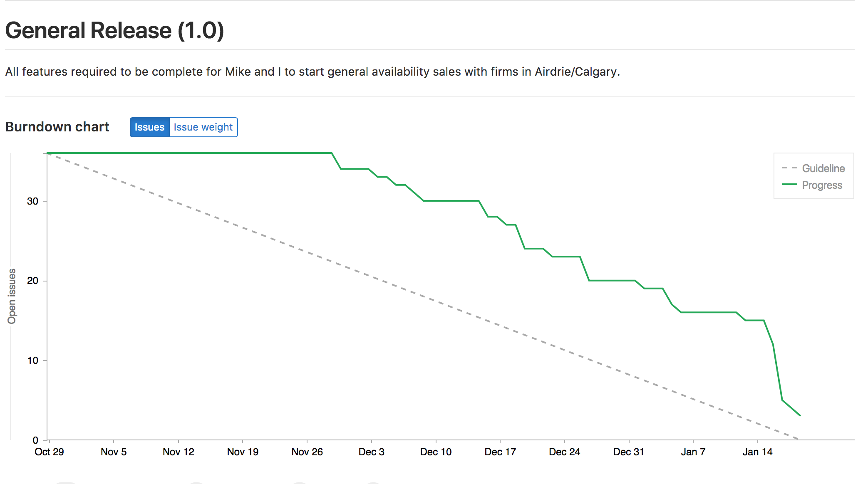
Task: Click the Dec 31 axis label
Action: [629, 452]
